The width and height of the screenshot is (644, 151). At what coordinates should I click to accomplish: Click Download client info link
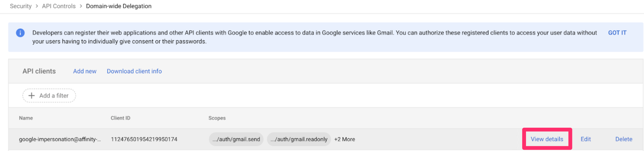pos(134,71)
